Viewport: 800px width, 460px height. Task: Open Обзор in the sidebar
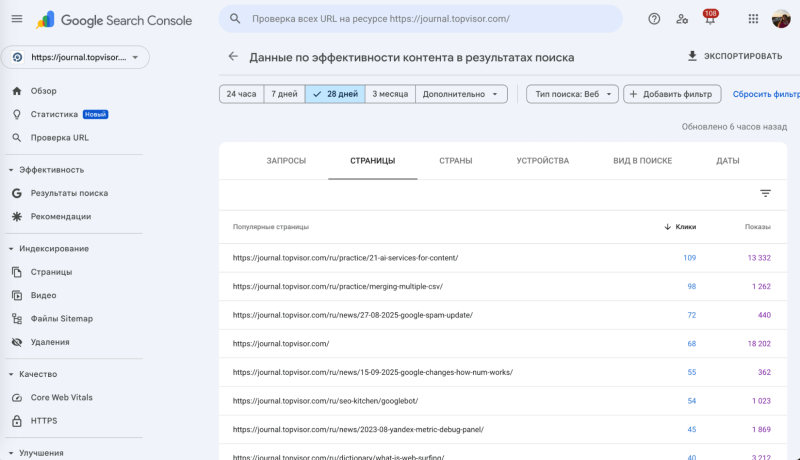(x=43, y=91)
